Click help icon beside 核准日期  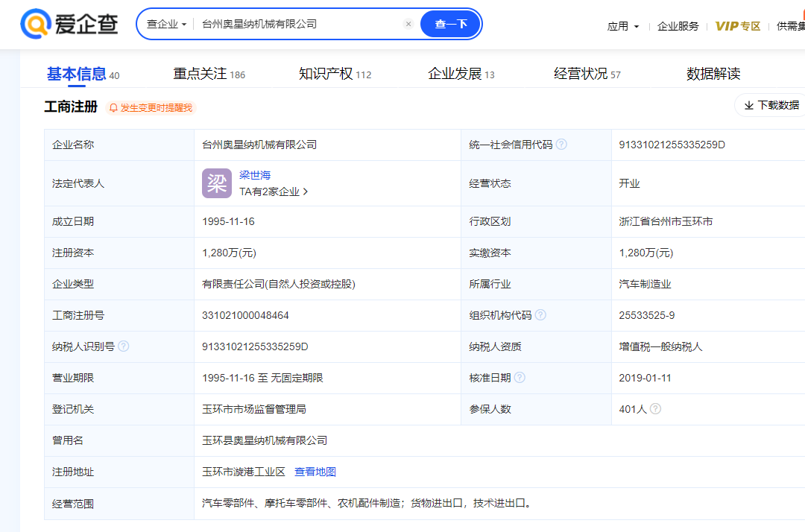[x=520, y=378]
